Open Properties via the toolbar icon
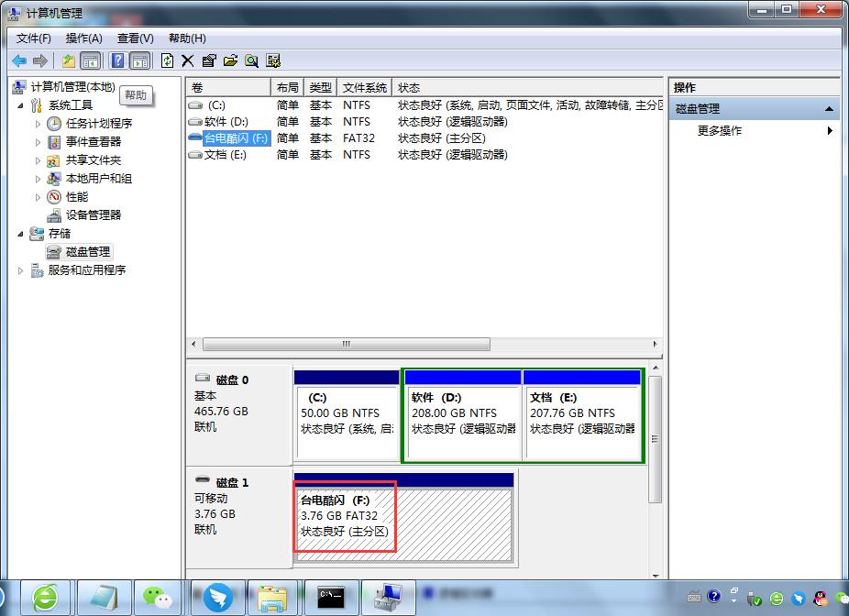This screenshot has width=849, height=616. click(208, 60)
